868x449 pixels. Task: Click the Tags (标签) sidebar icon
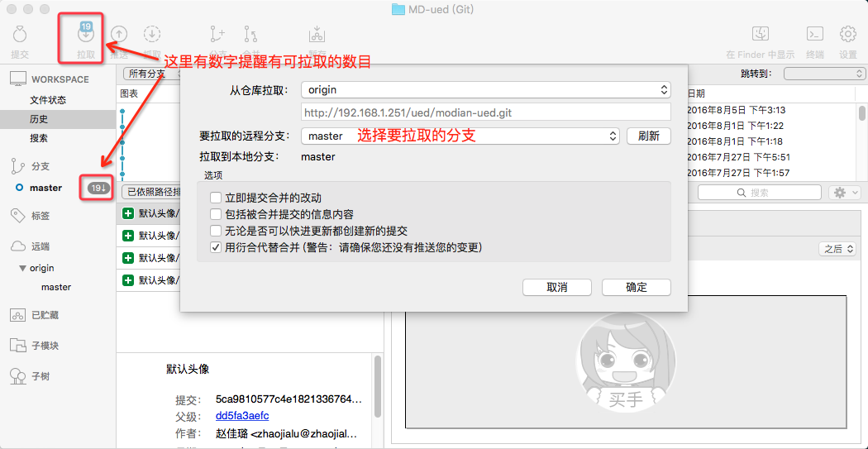[x=18, y=215]
